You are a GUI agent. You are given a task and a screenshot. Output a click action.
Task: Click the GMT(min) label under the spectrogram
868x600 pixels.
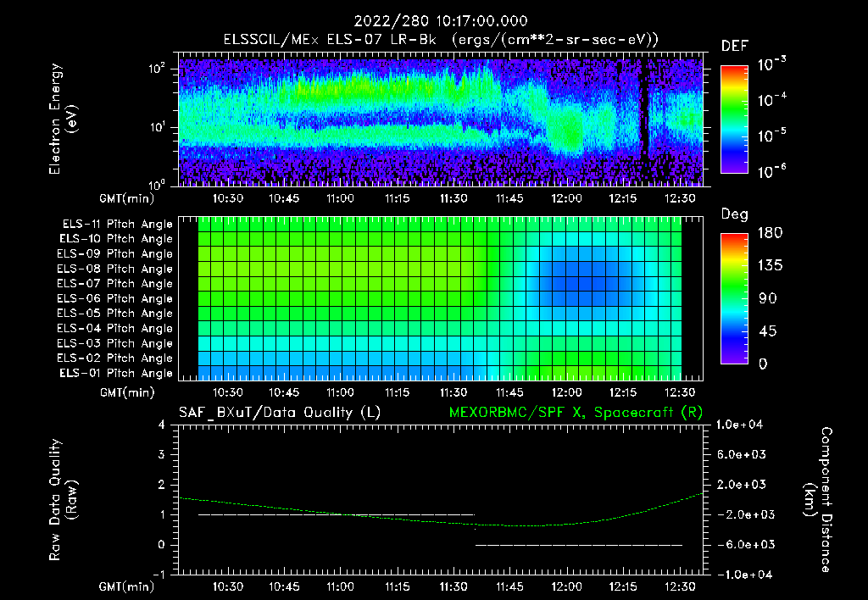[x=127, y=198]
